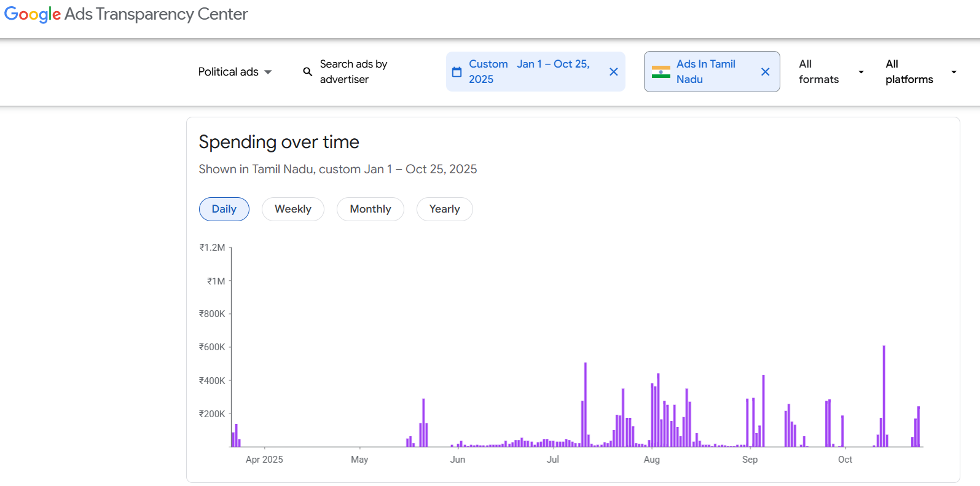Click the calendar icon in date filter

(x=457, y=72)
